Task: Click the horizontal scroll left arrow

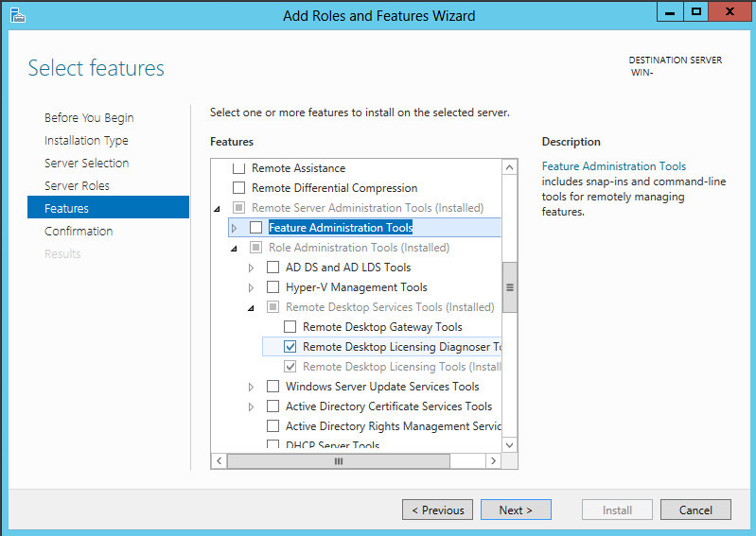Action: 219,461
